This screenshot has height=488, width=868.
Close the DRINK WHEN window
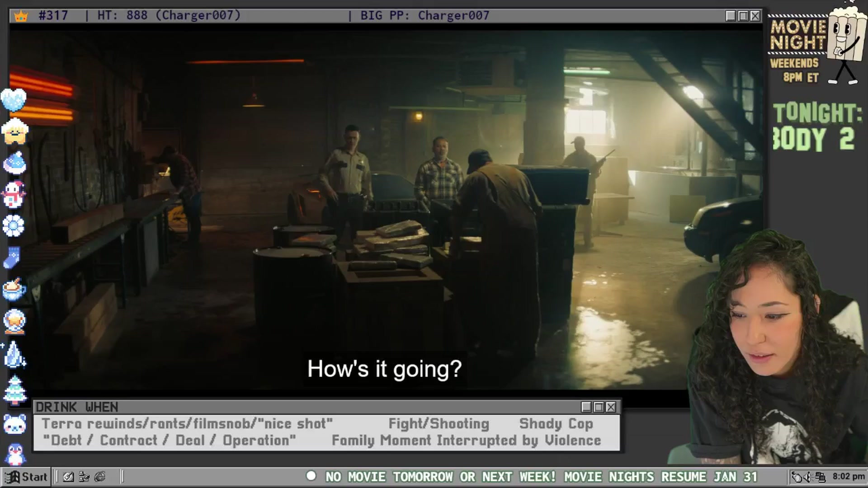[611, 407]
